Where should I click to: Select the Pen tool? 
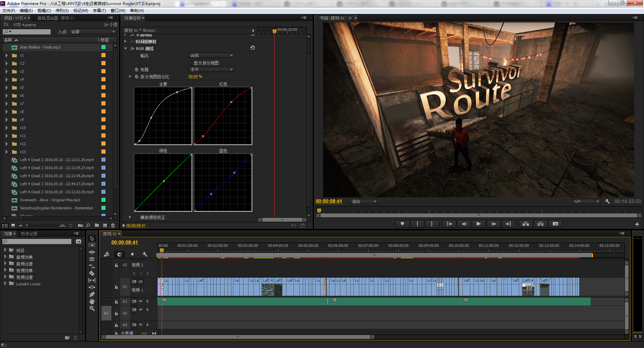click(x=92, y=294)
